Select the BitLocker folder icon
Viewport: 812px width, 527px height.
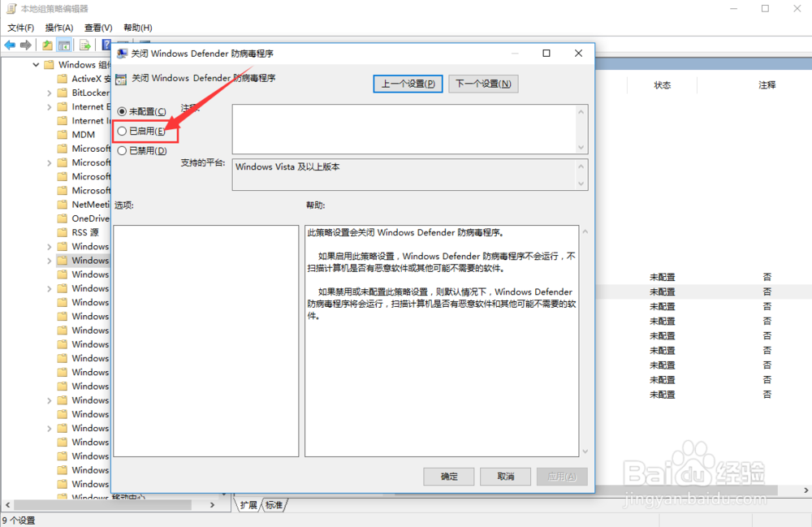[63, 93]
